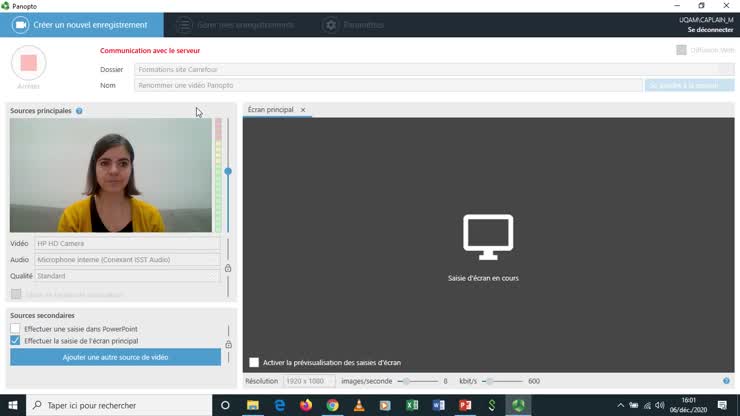
Task: Open the taskbar clock and date
Action: [x=689, y=405]
